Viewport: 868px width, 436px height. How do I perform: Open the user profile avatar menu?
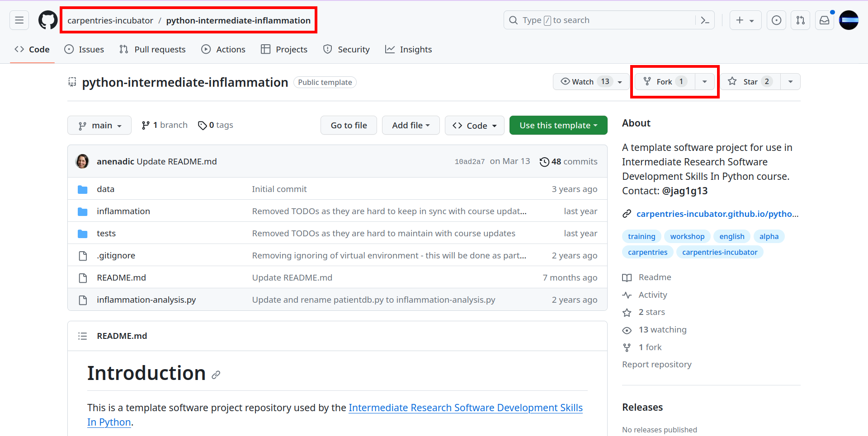[x=849, y=20]
